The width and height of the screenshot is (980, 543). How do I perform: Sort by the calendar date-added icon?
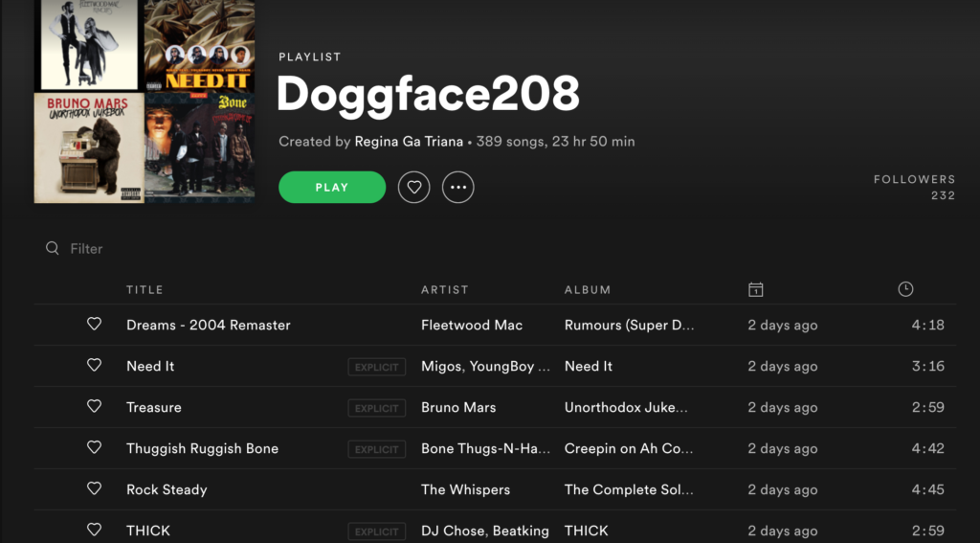756,289
